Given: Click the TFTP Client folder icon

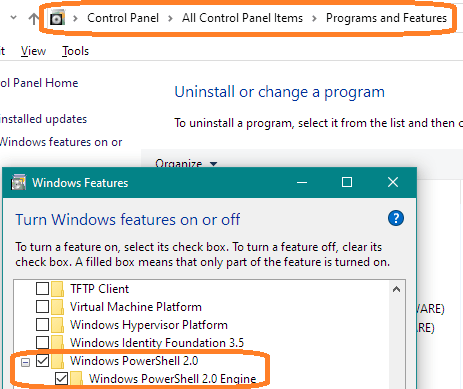Looking at the screenshot, I should 58,289.
